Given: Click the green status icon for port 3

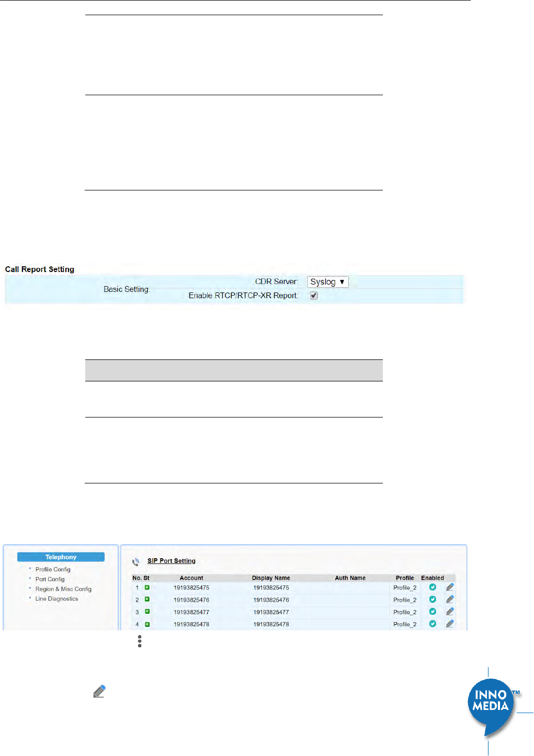Looking at the screenshot, I should coord(147,612).
